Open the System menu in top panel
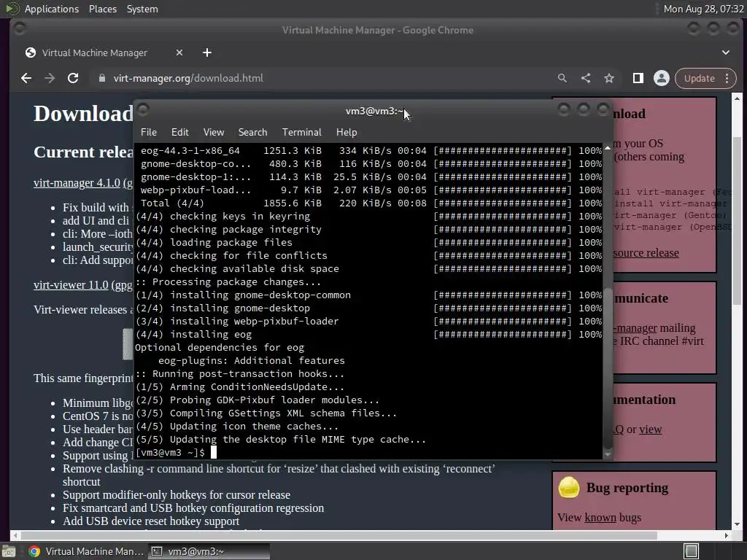The image size is (747, 560). [x=142, y=9]
